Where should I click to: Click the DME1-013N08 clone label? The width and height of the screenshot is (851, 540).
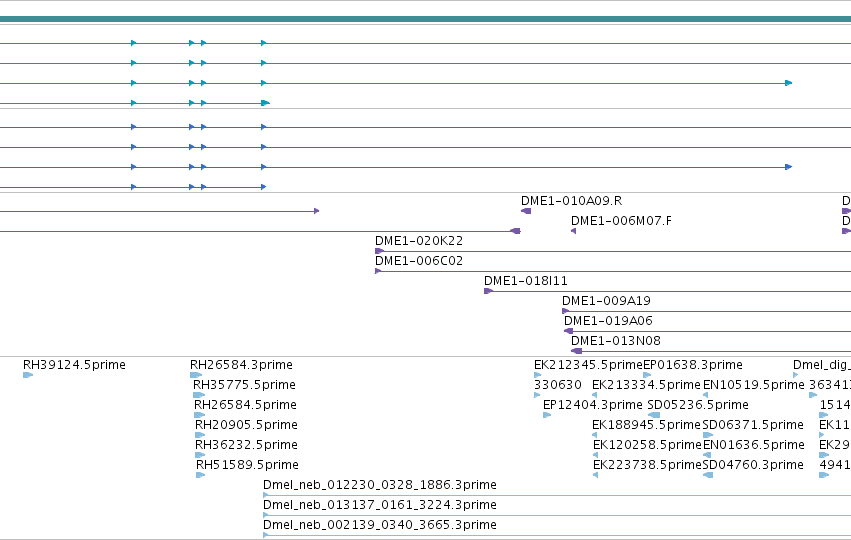coord(616,341)
